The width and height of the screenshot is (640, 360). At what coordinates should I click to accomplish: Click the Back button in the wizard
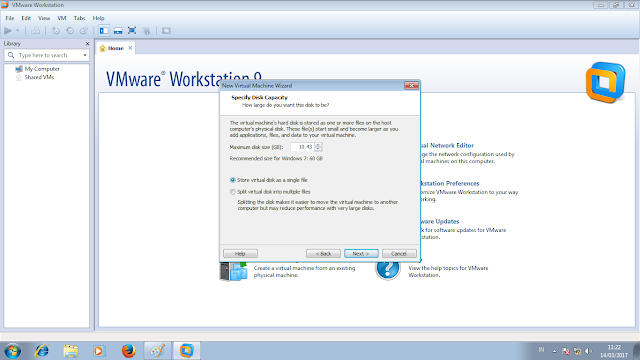point(323,253)
